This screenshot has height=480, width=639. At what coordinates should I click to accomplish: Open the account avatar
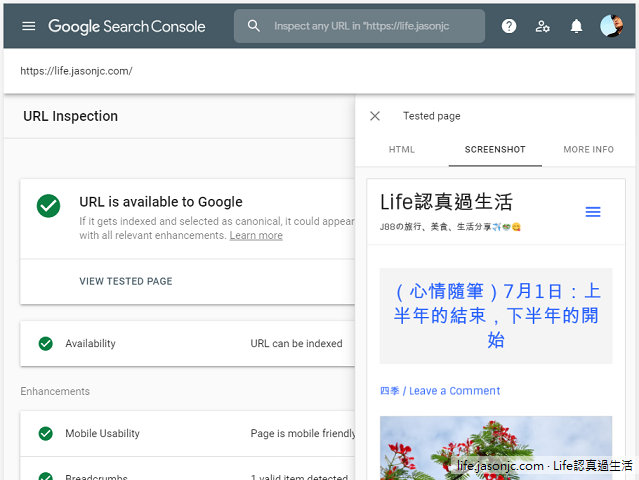pos(611,26)
